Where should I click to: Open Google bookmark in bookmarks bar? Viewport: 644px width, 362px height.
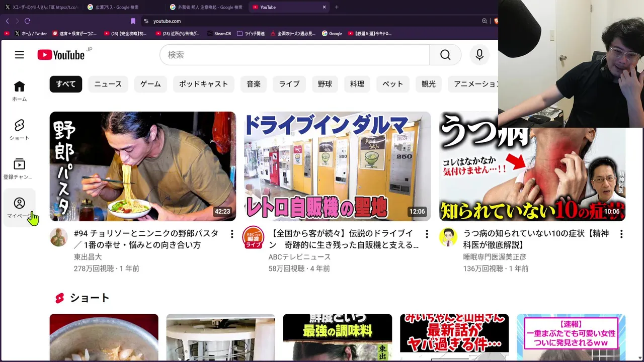coord(332,34)
